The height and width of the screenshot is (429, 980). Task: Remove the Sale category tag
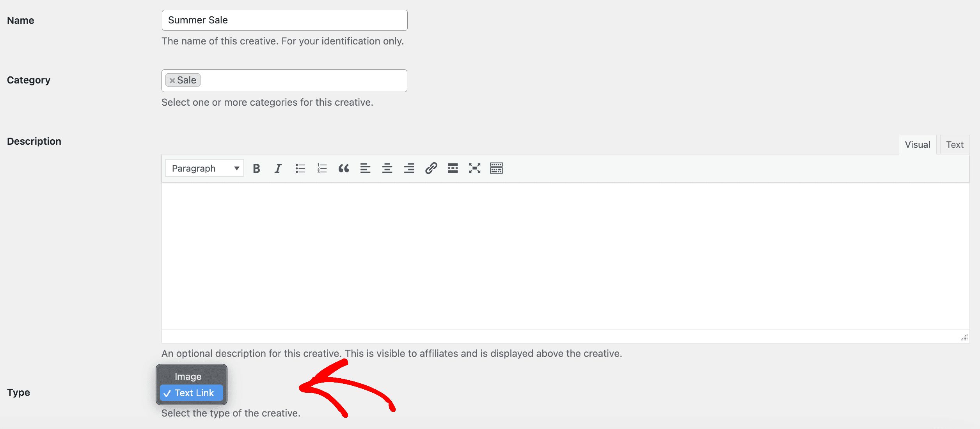172,79
